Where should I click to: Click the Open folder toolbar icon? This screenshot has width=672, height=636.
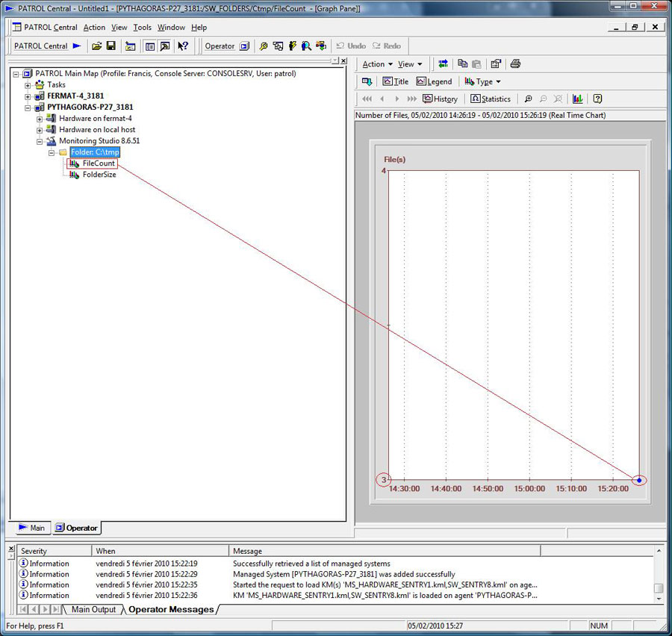click(x=96, y=46)
